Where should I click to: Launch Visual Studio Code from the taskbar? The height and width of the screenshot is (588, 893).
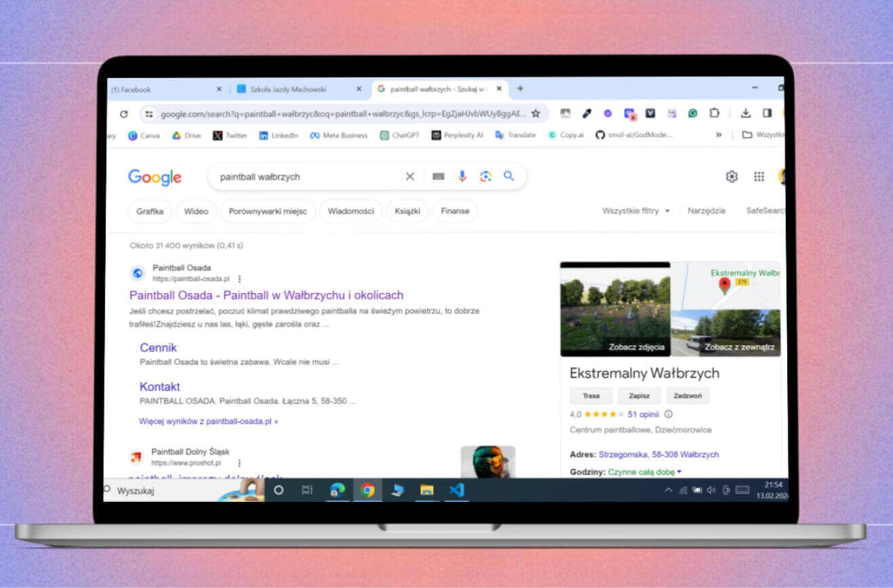point(456,490)
